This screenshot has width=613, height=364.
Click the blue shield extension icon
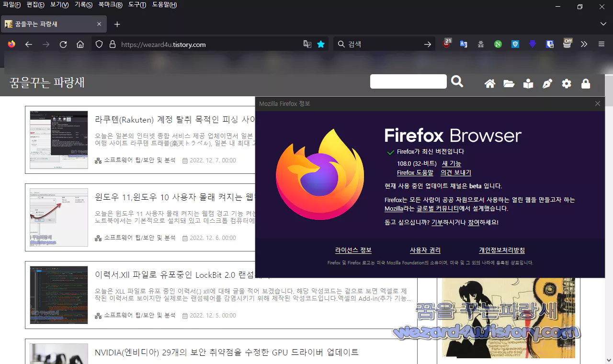click(x=515, y=44)
